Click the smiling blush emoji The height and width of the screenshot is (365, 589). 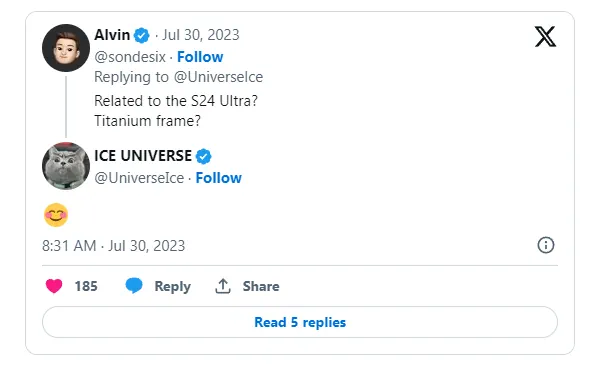coord(56,215)
